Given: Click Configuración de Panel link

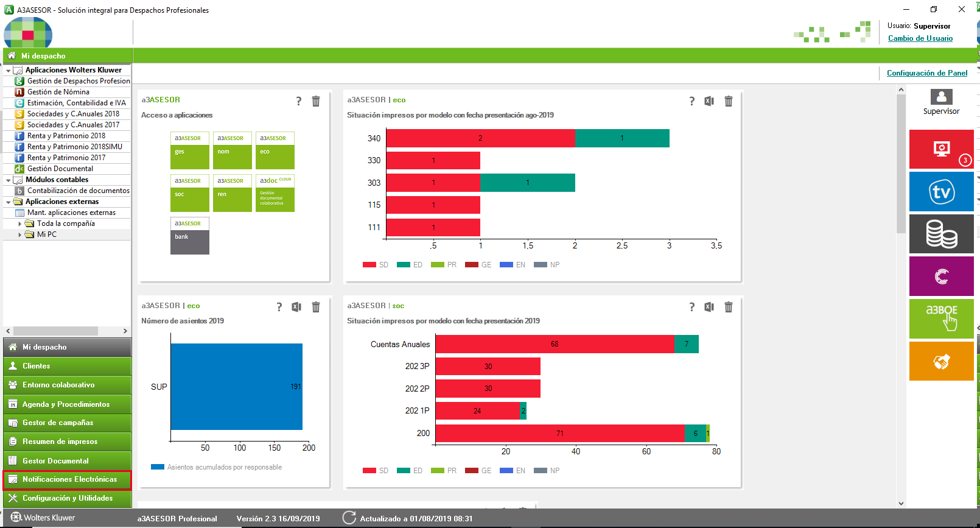Looking at the screenshot, I should [927, 73].
